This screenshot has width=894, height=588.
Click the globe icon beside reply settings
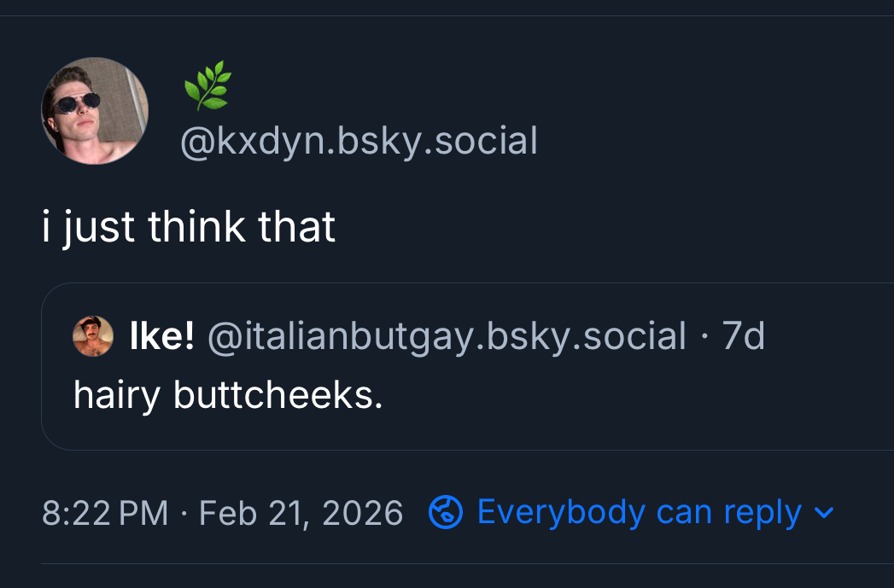pyautogui.click(x=445, y=512)
